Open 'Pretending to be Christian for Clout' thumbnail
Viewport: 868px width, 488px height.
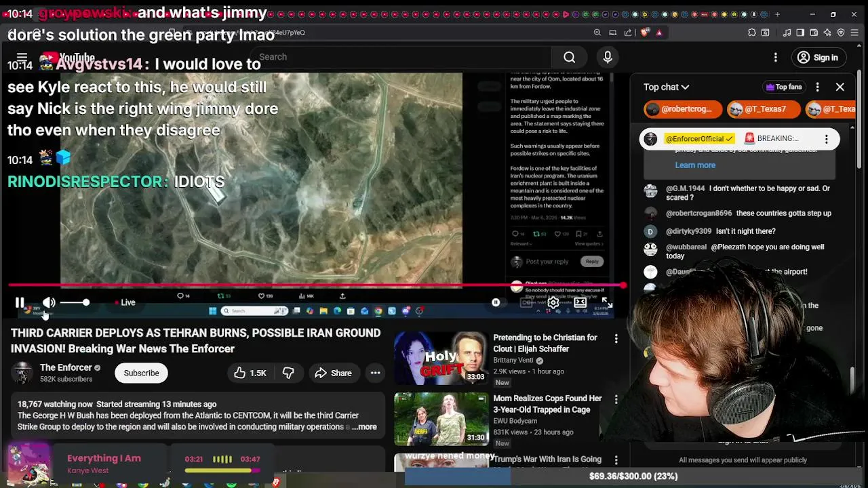[x=441, y=359]
